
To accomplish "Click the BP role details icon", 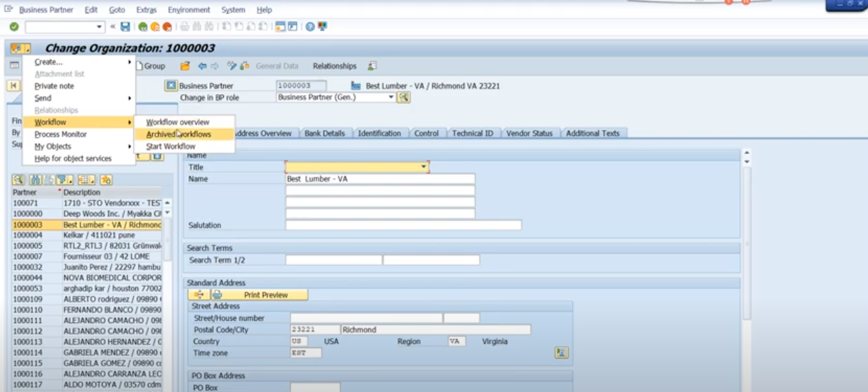I will 404,98.
